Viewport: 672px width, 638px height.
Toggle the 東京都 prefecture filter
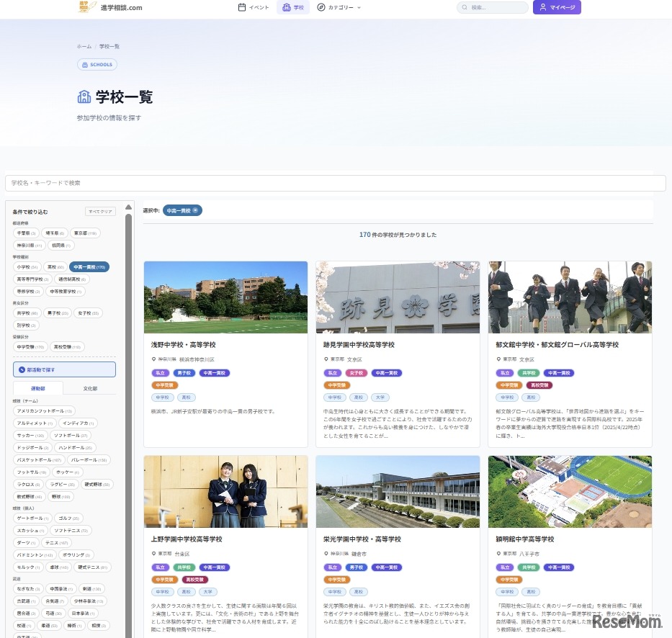point(85,233)
